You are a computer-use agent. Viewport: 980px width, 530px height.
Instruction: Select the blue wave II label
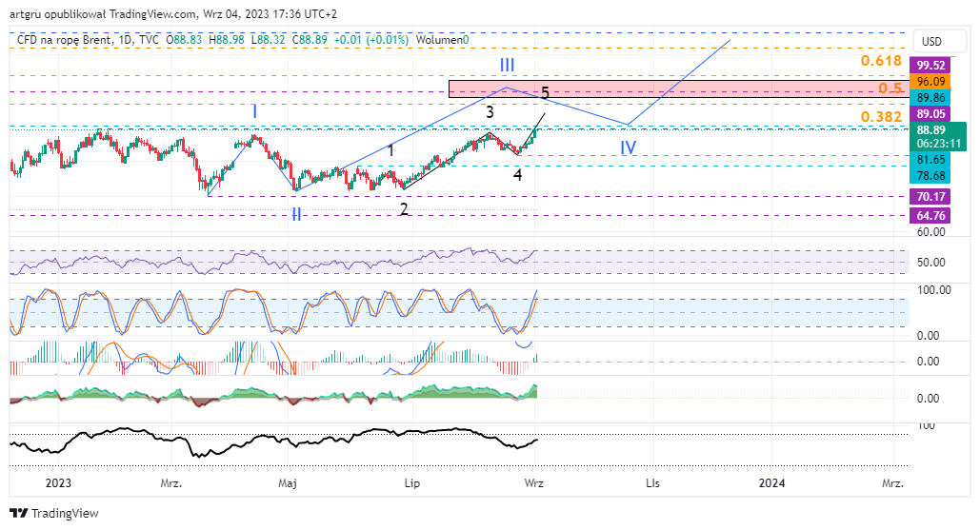pos(296,215)
